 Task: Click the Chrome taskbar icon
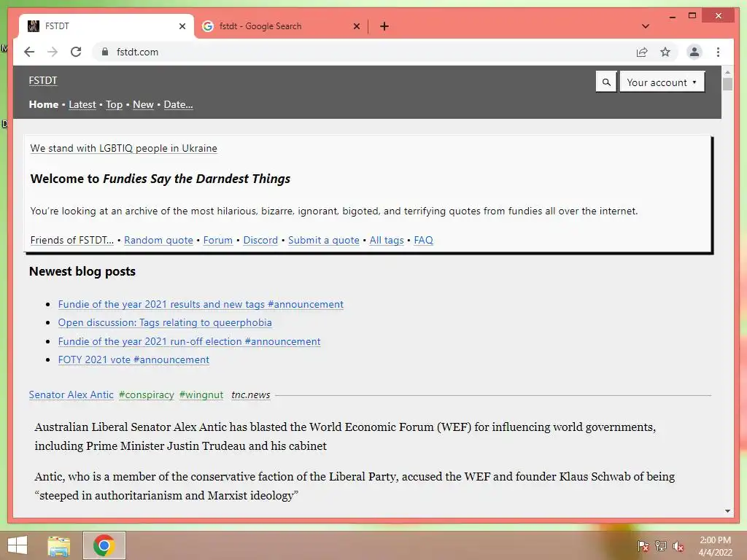[x=104, y=545]
